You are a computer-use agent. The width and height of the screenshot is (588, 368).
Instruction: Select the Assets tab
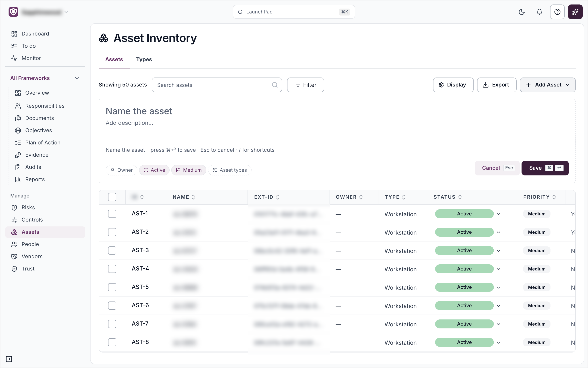coord(114,59)
